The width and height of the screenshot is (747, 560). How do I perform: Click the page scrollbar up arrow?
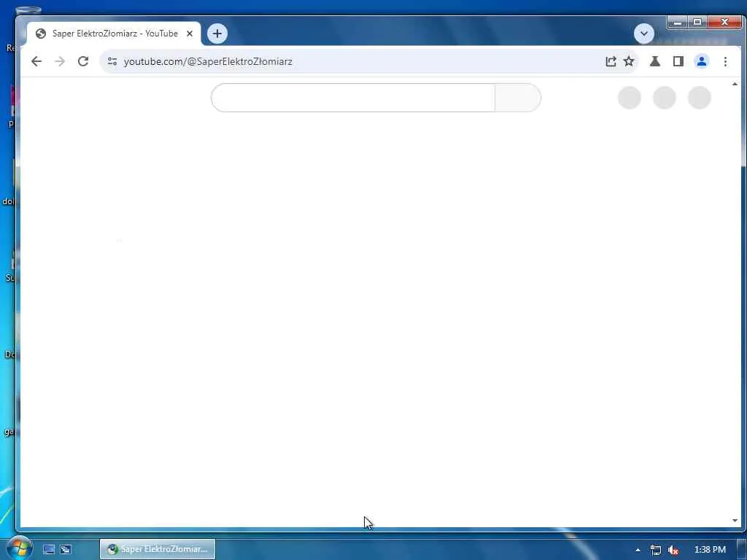pos(735,85)
